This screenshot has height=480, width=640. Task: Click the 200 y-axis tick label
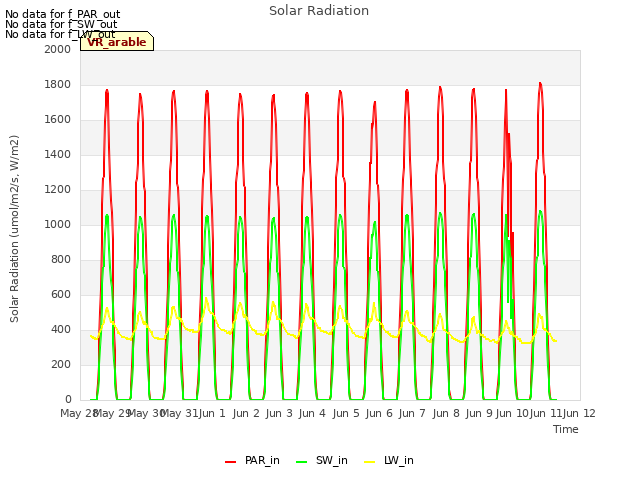pyautogui.click(x=61, y=364)
